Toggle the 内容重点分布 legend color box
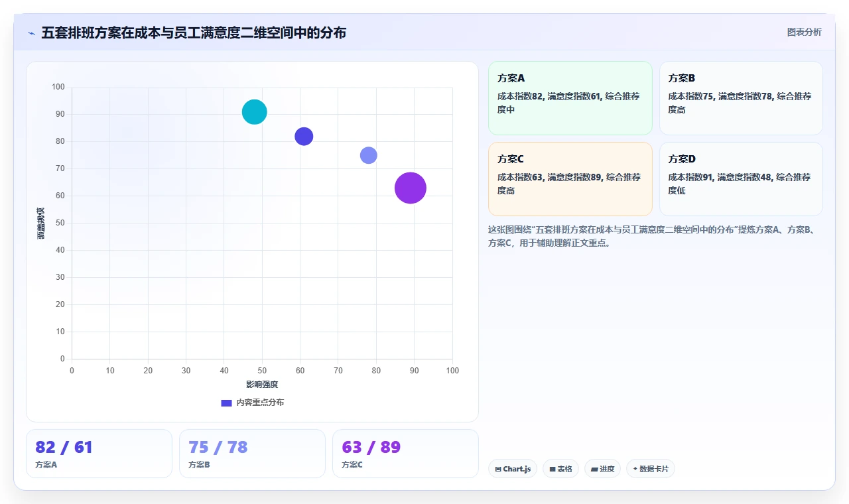The height and width of the screenshot is (504, 849). tap(226, 403)
